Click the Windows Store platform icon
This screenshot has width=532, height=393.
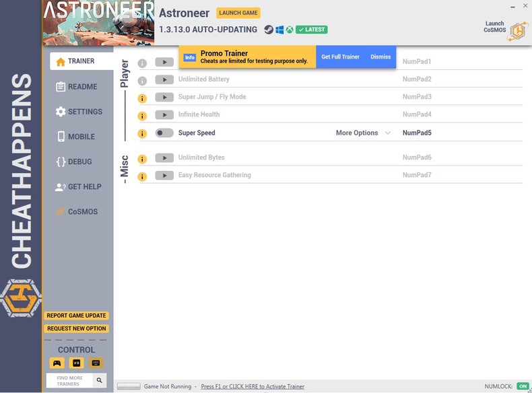pyautogui.click(x=279, y=30)
